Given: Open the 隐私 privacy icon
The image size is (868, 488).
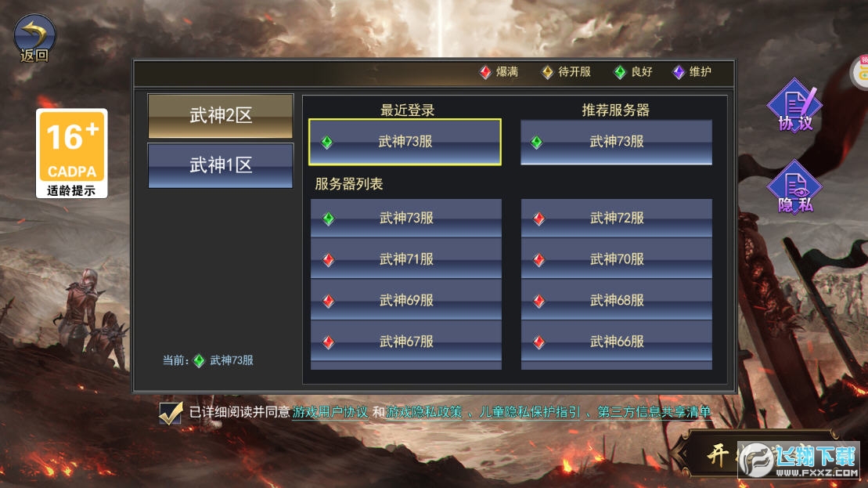Looking at the screenshot, I should 795,187.
